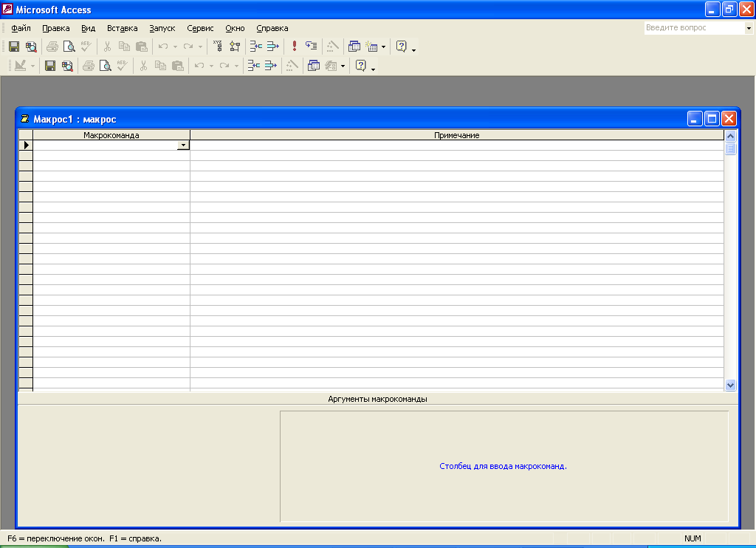
Task: Minimize the Макрос1 macro window
Action: point(694,119)
